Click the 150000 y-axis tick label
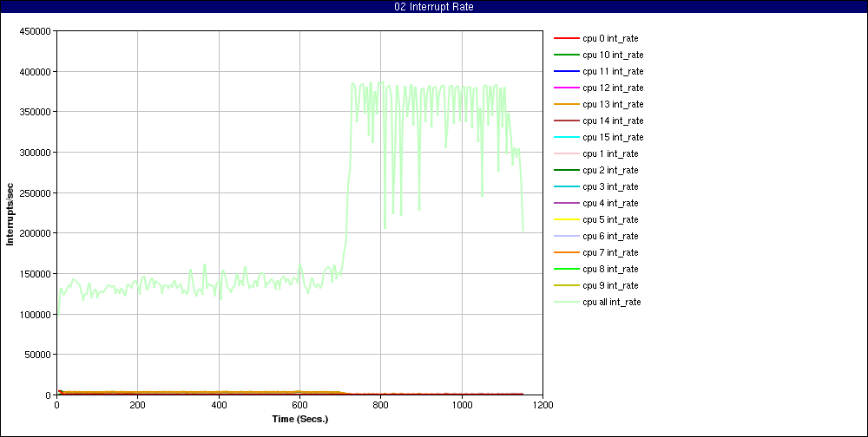This screenshot has width=868, height=437. pyautogui.click(x=36, y=274)
